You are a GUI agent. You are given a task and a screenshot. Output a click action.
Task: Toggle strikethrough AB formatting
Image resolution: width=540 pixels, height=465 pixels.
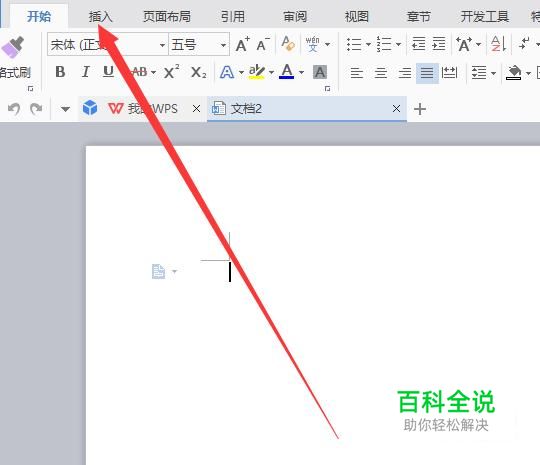[x=139, y=72]
